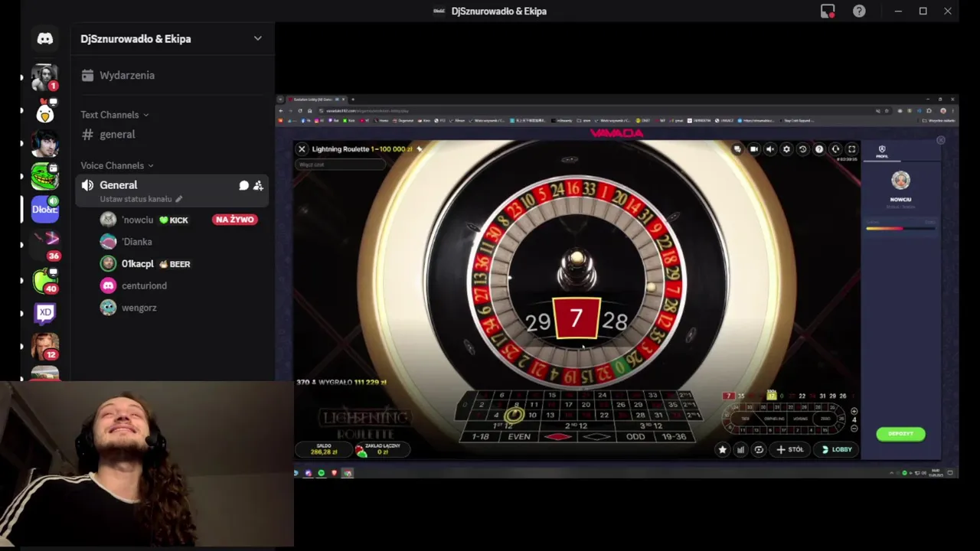Screen dimensions: 980x551
Task: Open the purple XD server icon
Action: click(45, 312)
